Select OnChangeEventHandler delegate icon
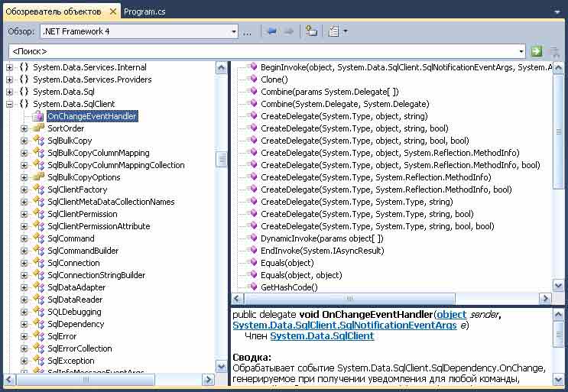The width and height of the screenshot is (568, 392). 38,116
